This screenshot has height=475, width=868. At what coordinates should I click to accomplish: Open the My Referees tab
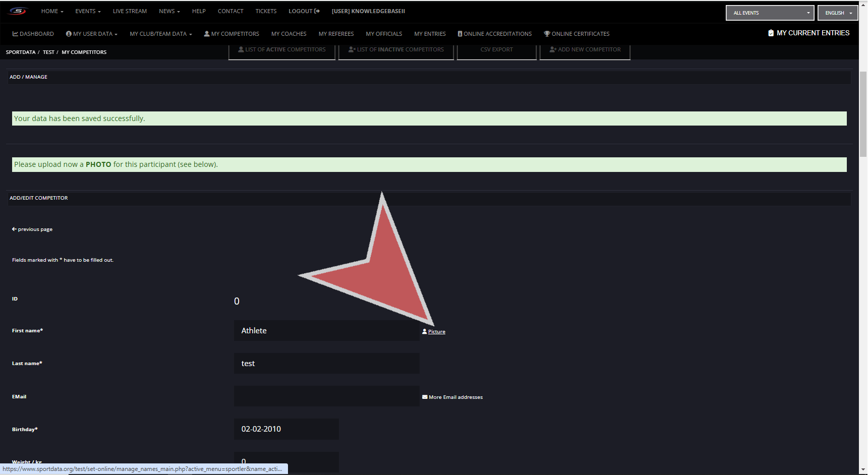pos(336,34)
